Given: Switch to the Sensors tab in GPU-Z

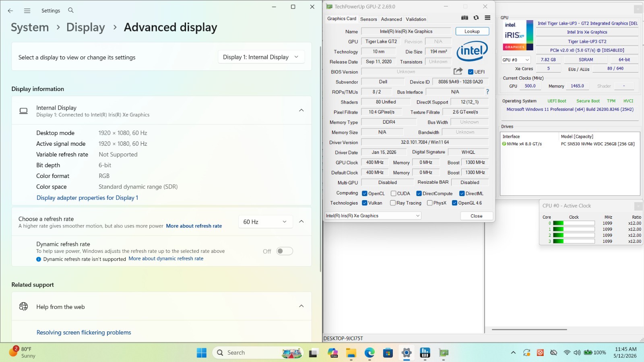Looking at the screenshot, I should [369, 19].
